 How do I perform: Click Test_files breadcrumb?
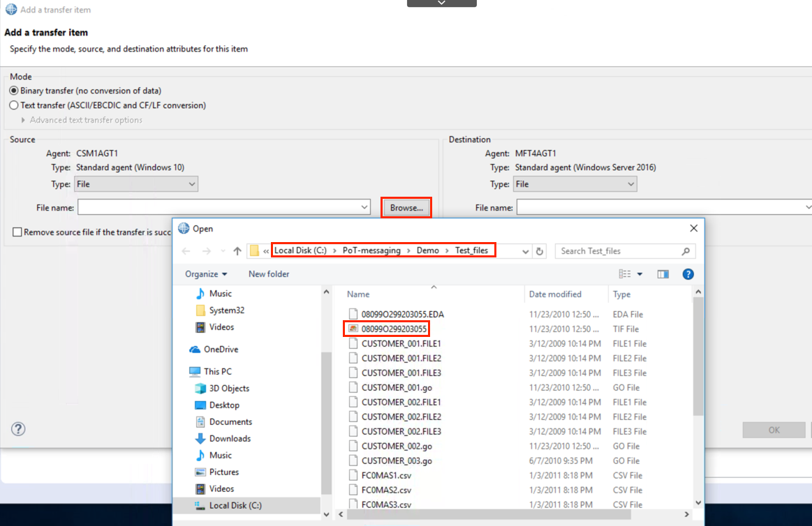point(471,250)
